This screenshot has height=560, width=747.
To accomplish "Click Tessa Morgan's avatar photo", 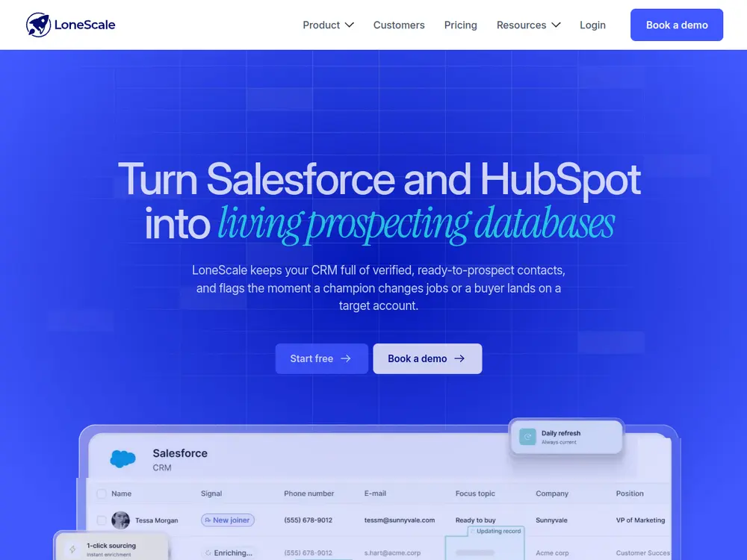I will click(120, 520).
